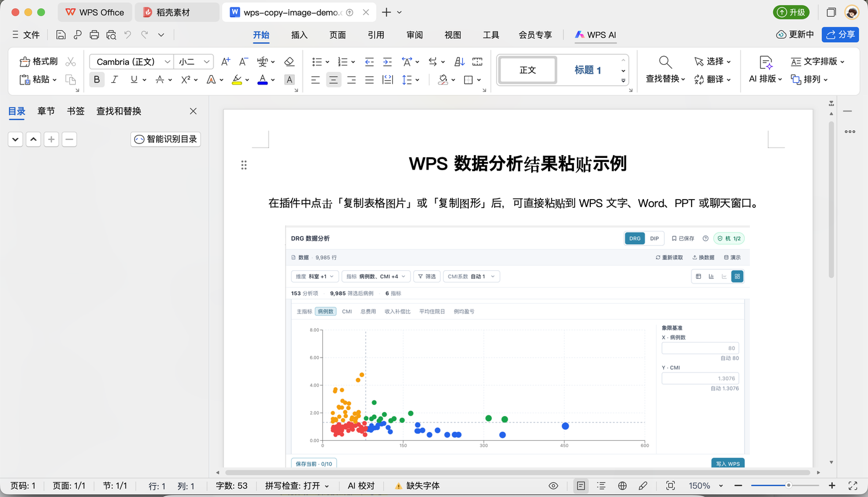Apply Italic formatting
The height and width of the screenshot is (497, 868).
[x=115, y=79]
